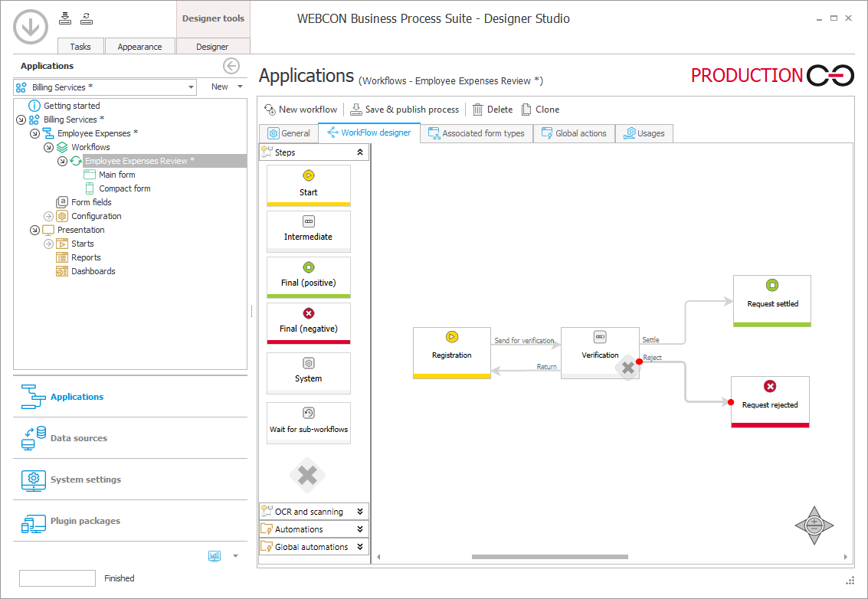Open the dropdown arrow beside the monitor icon

[x=235, y=556]
